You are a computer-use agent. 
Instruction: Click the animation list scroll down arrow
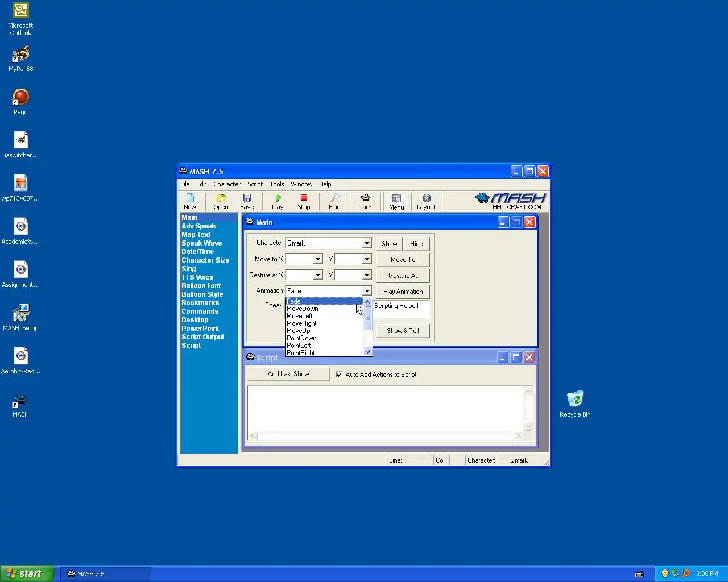coord(367,352)
